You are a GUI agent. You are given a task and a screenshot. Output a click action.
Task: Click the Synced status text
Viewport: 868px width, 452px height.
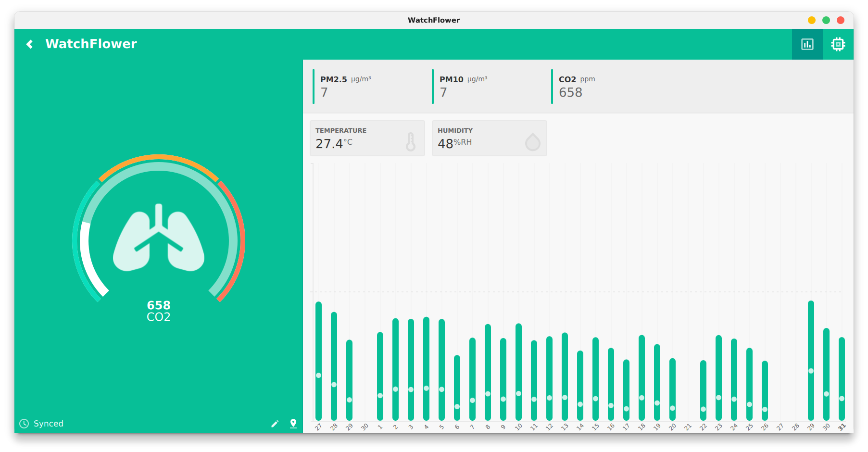pyautogui.click(x=49, y=424)
